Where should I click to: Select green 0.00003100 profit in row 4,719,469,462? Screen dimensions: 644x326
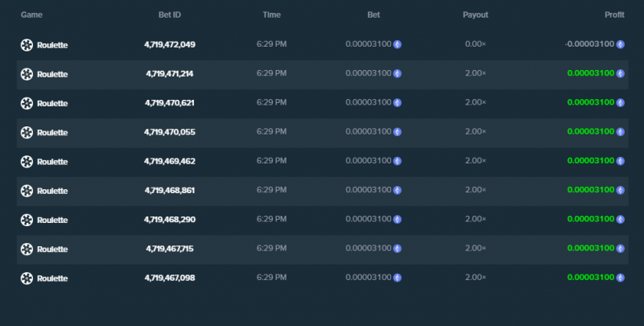pos(591,160)
